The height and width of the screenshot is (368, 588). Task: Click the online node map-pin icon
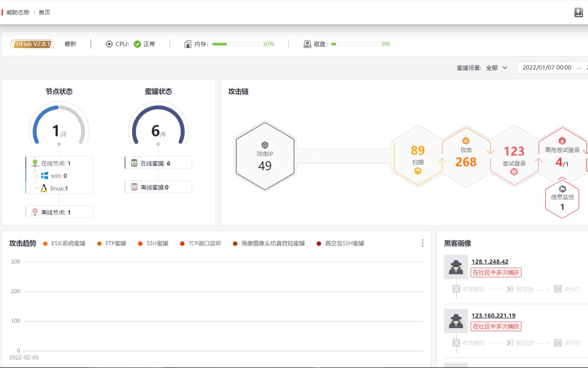coord(35,163)
